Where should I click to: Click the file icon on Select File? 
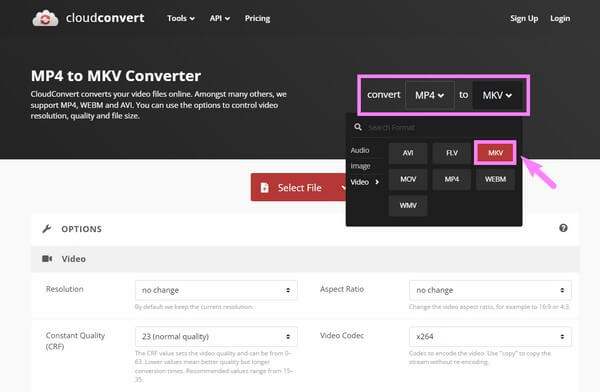pos(264,188)
